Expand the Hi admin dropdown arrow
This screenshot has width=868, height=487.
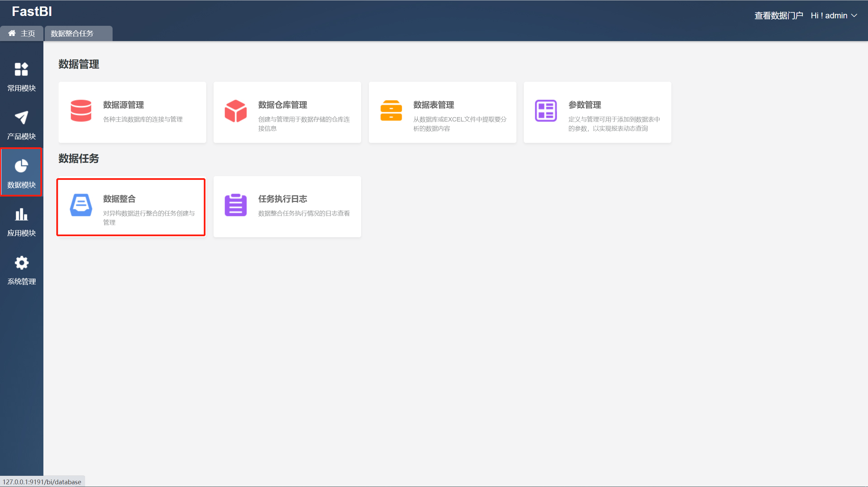click(x=854, y=16)
